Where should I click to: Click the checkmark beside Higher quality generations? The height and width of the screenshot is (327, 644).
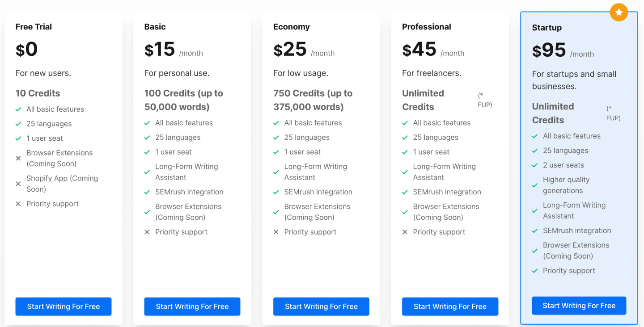pos(535,185)
